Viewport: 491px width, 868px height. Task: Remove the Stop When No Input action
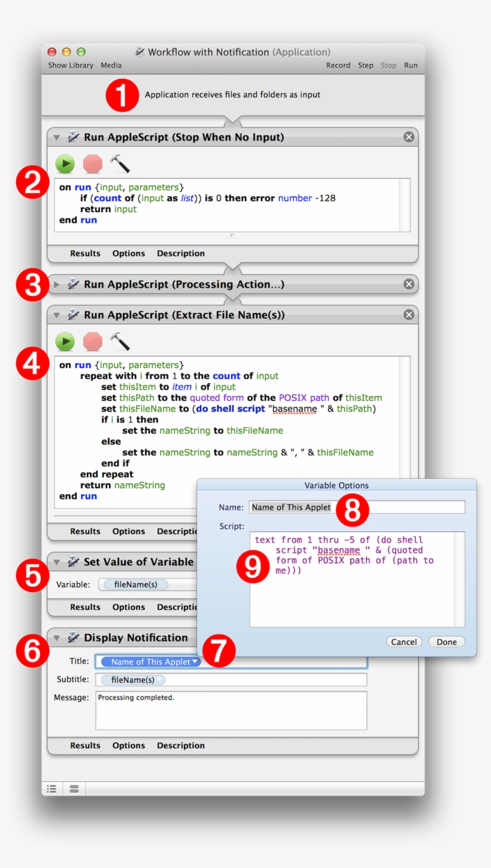point(409,137)
